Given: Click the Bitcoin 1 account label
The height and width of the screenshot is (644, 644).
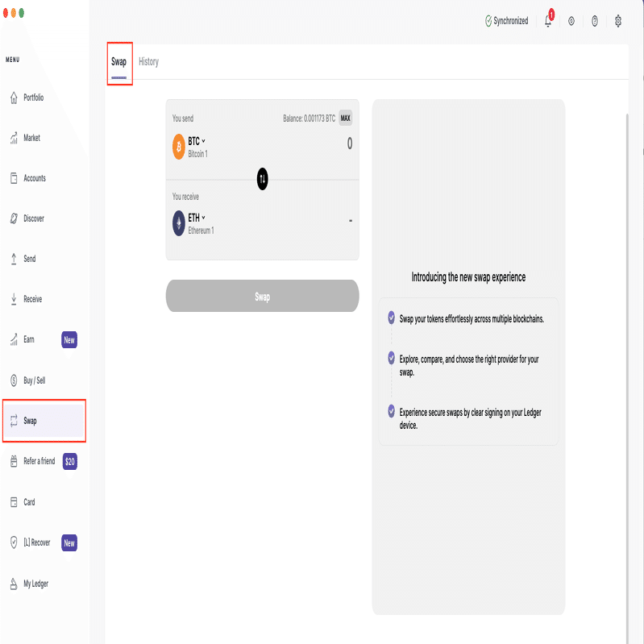Looking at the screenshot, I should (198, 154).
